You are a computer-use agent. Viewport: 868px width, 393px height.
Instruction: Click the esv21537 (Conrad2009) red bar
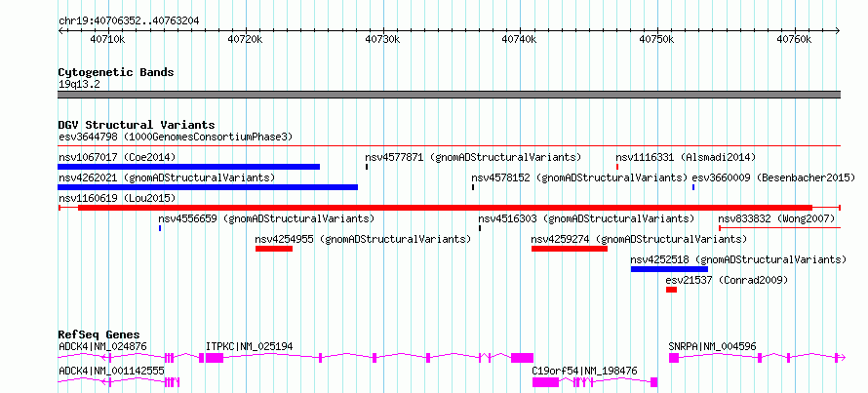672,290
